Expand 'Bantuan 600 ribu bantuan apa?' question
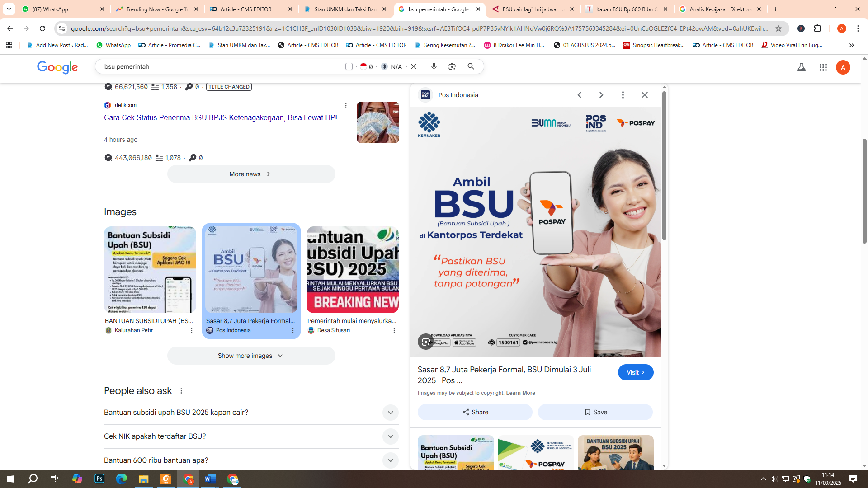 251,460
